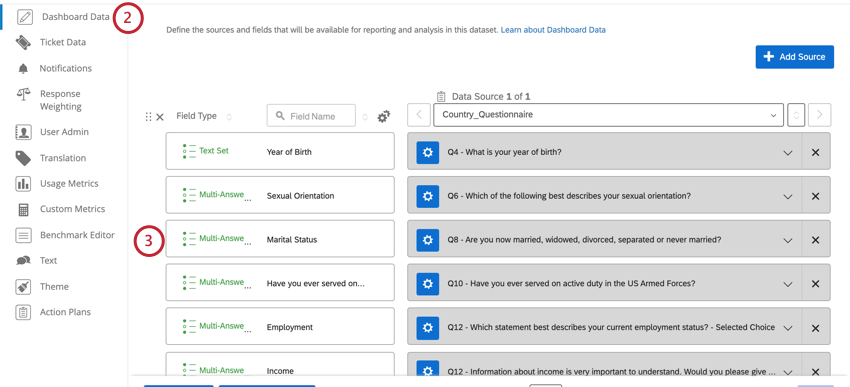Screen dimensions: 850x387
Task: Remove the Q10 Armed Forces mapping
Action: tap(815, 284)
